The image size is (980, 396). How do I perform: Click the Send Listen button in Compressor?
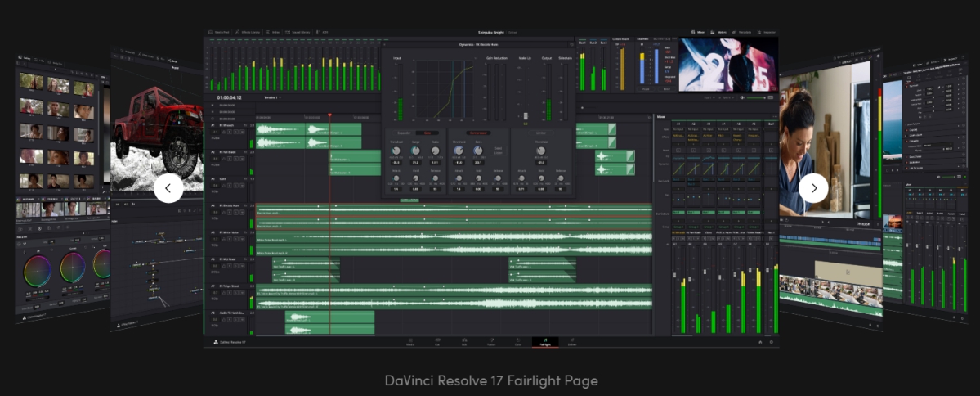pos(498,151)
